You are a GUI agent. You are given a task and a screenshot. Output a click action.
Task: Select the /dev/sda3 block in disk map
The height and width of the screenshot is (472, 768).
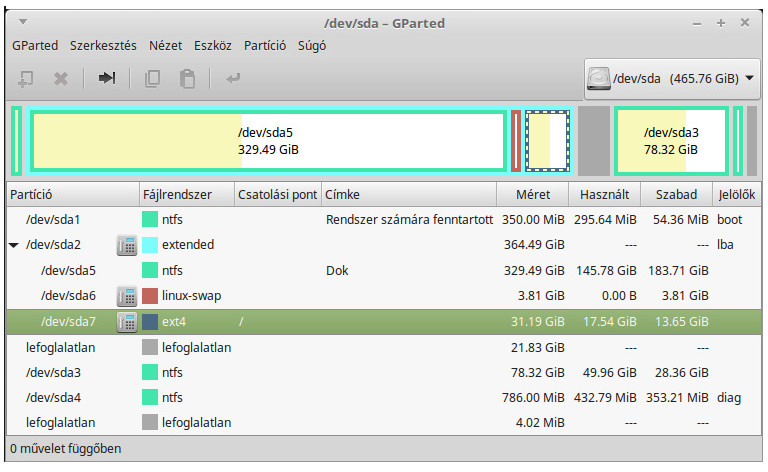[671, 141]
